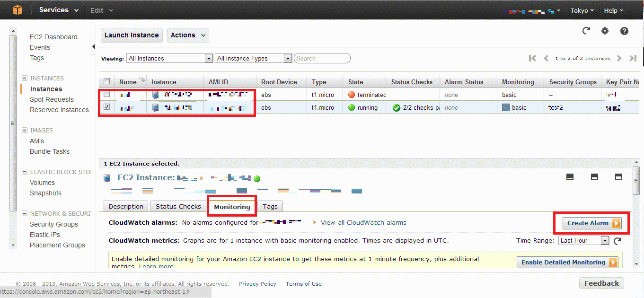Go to previous page of instances
Image resolution: width=644 pixels, height=298 pixels.
[546, 58]
